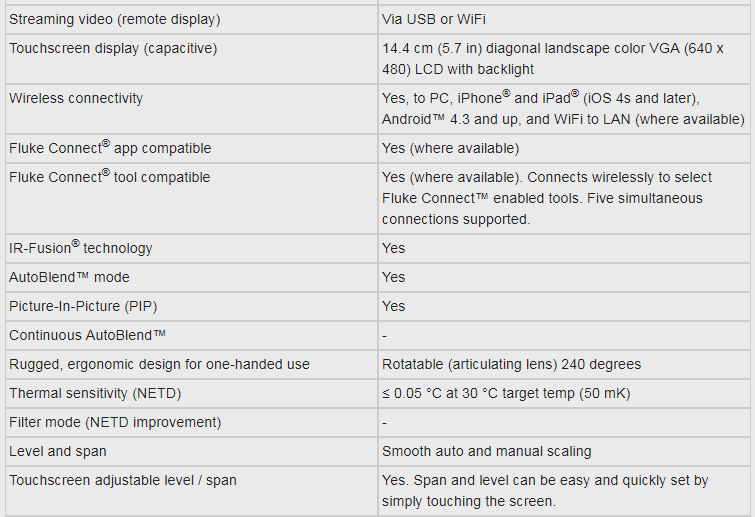Select the "Yes" value for Picture-In-Picture
Screen dimensions: 755x517
[x=394, y=306]
